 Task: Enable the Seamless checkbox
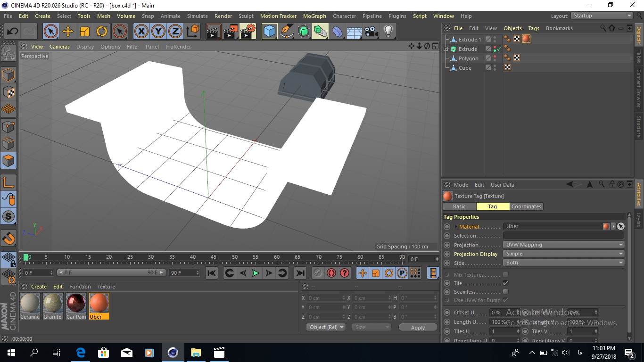[x=505, y=291]
